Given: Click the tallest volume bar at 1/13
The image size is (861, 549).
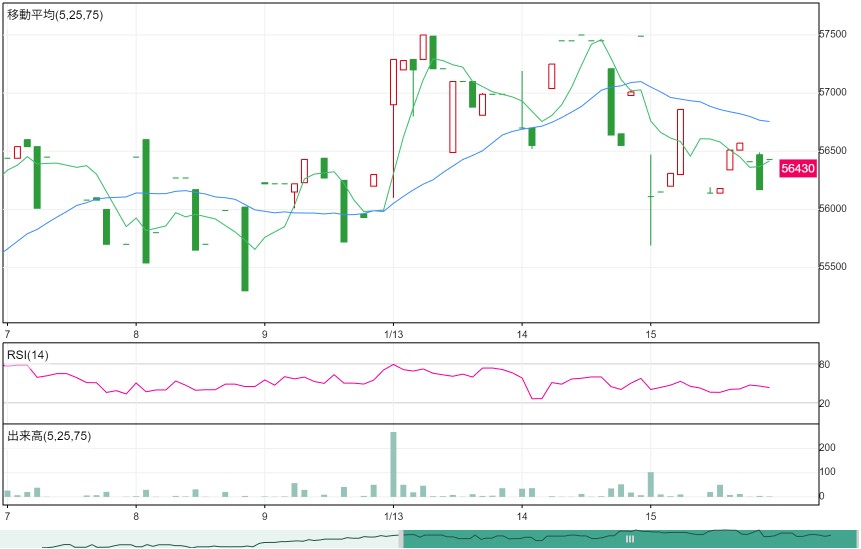Looking at the screenshot, I should [x=393, y=464].
